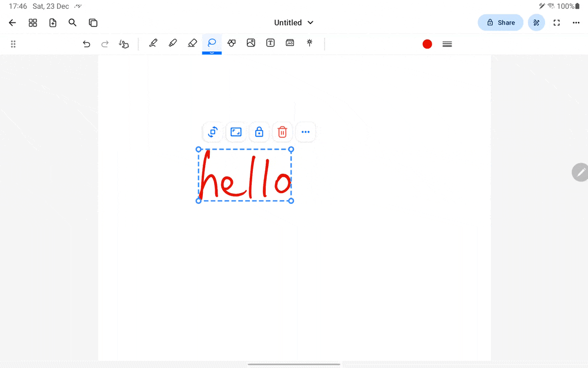588x368 pixels.
Task: Tap the floating pencil button at right edge
Action: click(x=580, y=173)
